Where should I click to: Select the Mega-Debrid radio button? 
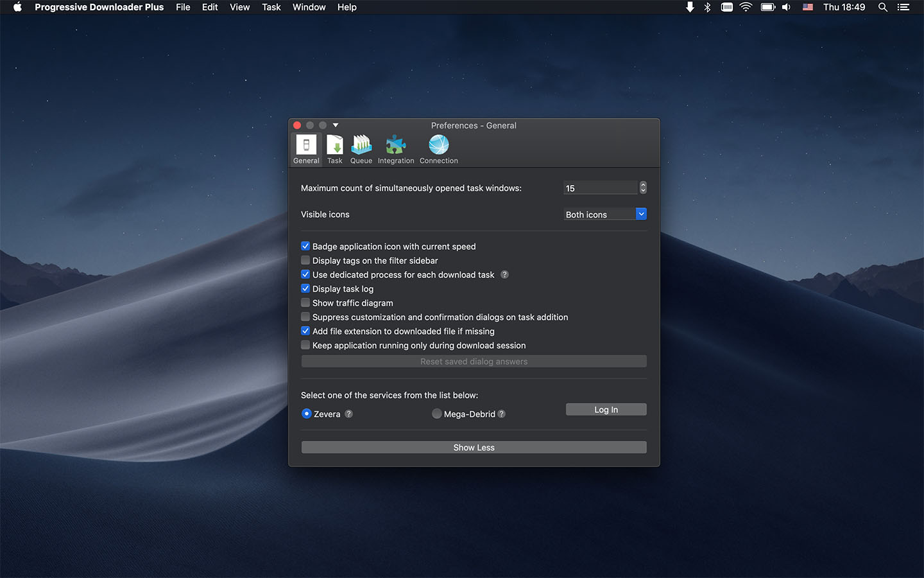coord(436,414)
